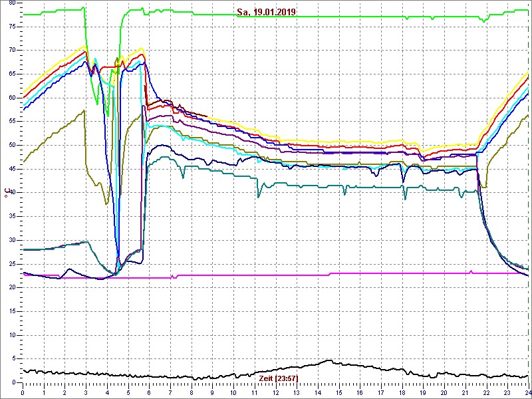532x399 pixels.
Task: Click hour label 8 on time axis
Action: pyautogui.click(x=192, y=393)
